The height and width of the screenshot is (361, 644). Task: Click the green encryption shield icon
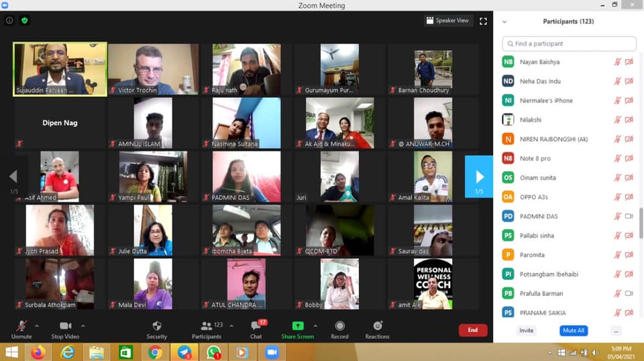click(25, 21)
